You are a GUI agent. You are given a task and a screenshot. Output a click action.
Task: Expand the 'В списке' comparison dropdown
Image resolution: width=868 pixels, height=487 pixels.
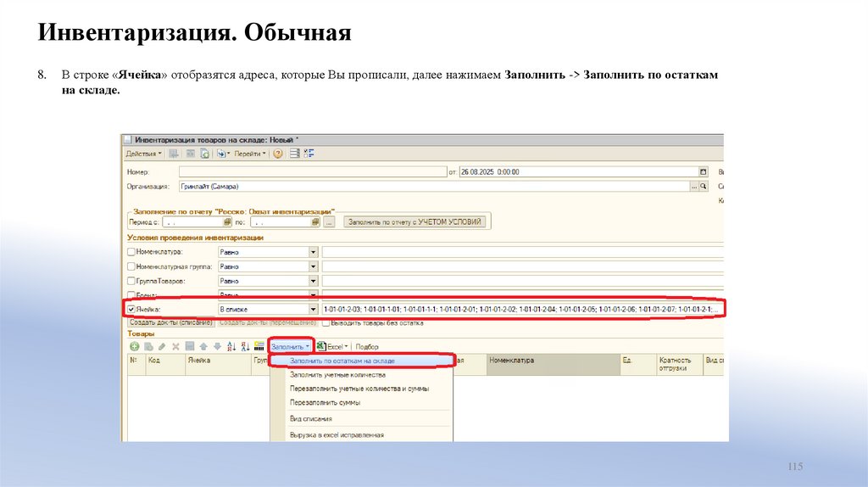tap(313, 310)
